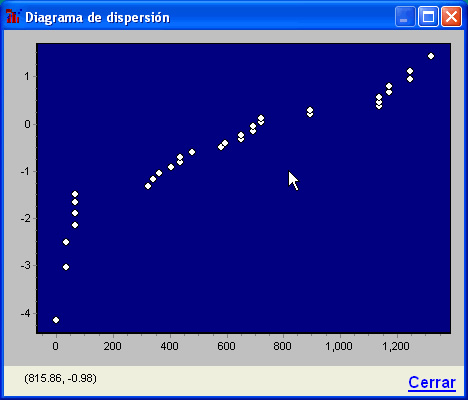Click the top point of the cluster near x=1,140
Viewport: 468px width, 400px height.
[379, 97]
